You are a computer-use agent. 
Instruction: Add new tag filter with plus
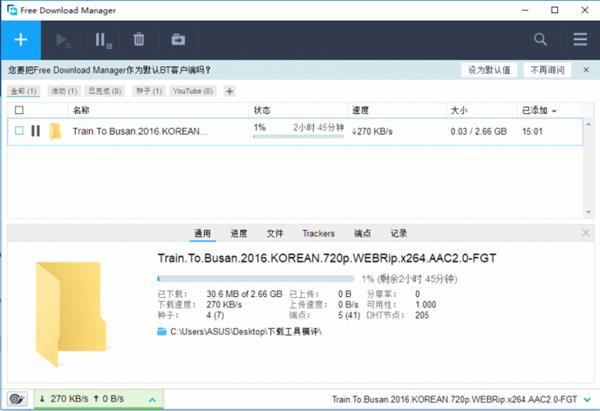[230, 91]
